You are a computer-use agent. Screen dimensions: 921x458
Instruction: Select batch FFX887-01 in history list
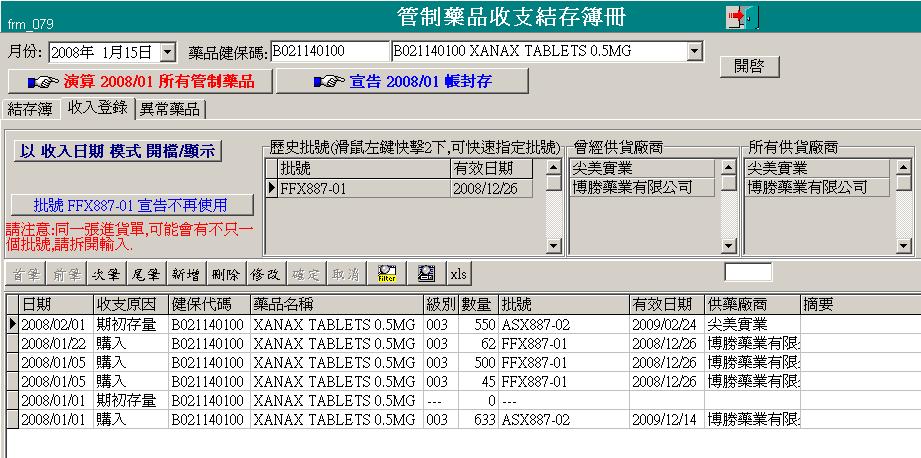pos(364,188)
